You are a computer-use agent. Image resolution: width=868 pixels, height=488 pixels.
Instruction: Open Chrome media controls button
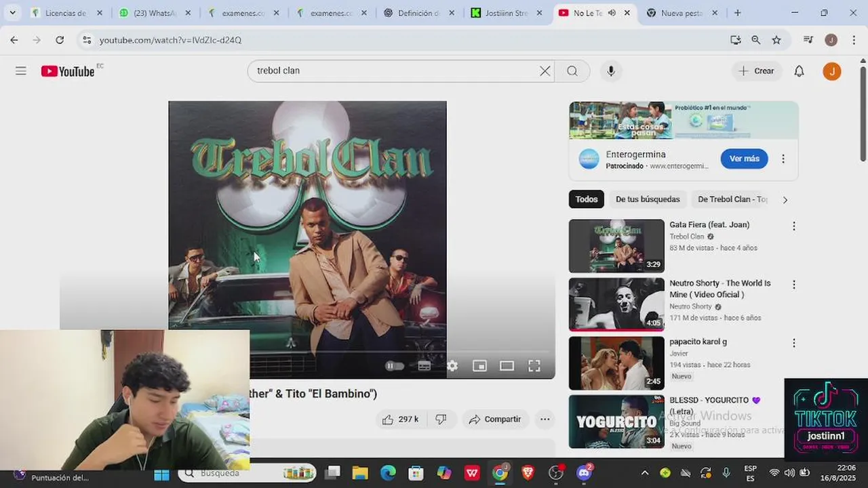tap(808, 40)
